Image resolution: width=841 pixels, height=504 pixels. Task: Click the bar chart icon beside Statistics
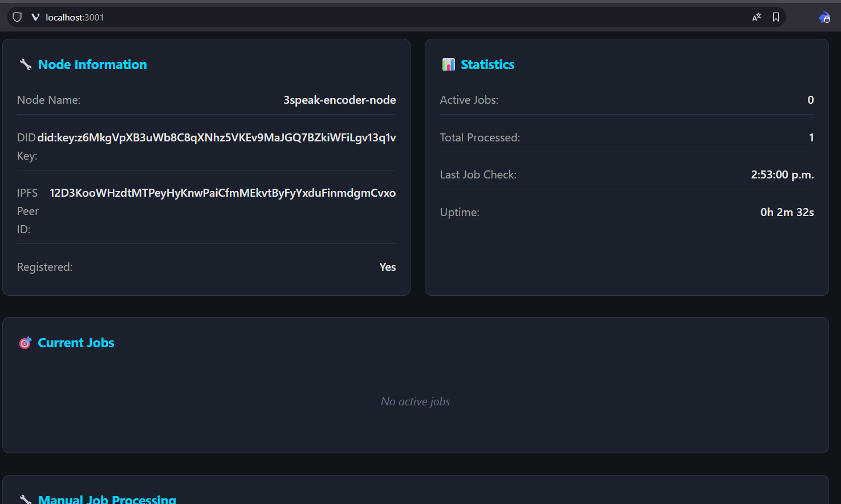448,64
